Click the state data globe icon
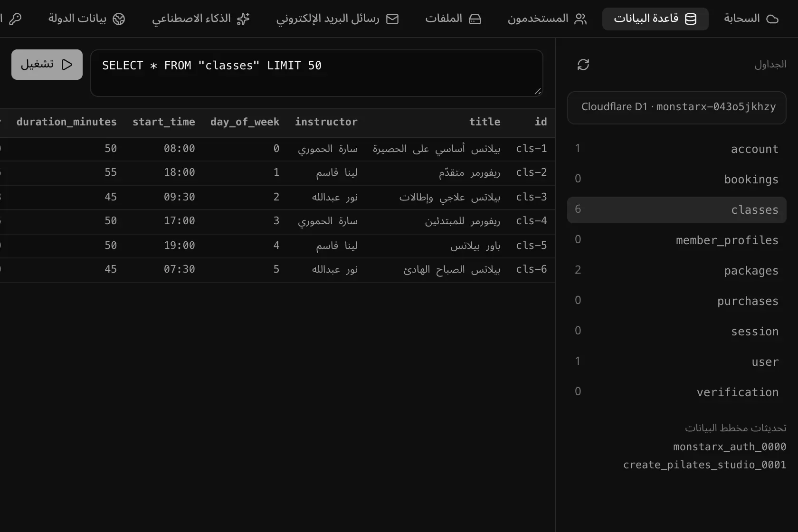This screenshot has width=798, height=532. click(119, 19)
